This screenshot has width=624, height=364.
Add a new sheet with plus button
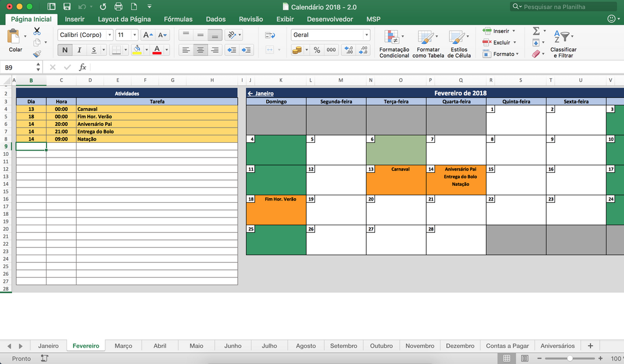pos(590,346)
